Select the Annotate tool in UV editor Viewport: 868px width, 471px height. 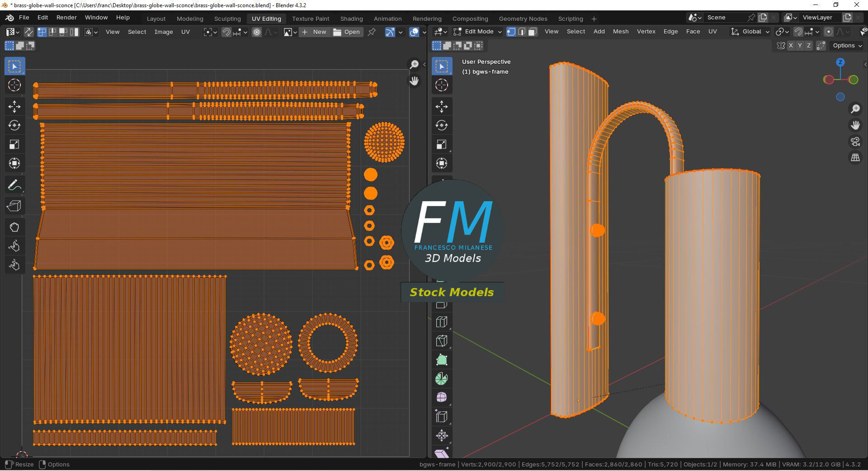tap(14, 185)
